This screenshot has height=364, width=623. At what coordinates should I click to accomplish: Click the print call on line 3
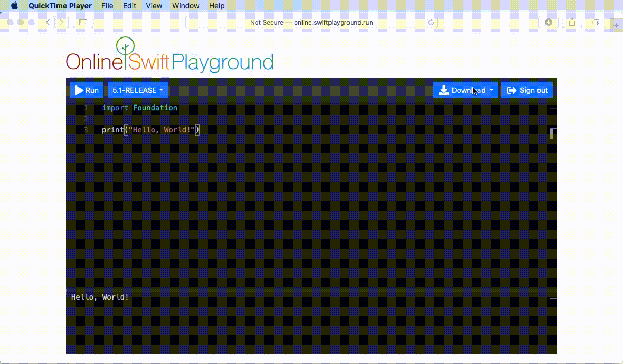[x=113, y=130]
